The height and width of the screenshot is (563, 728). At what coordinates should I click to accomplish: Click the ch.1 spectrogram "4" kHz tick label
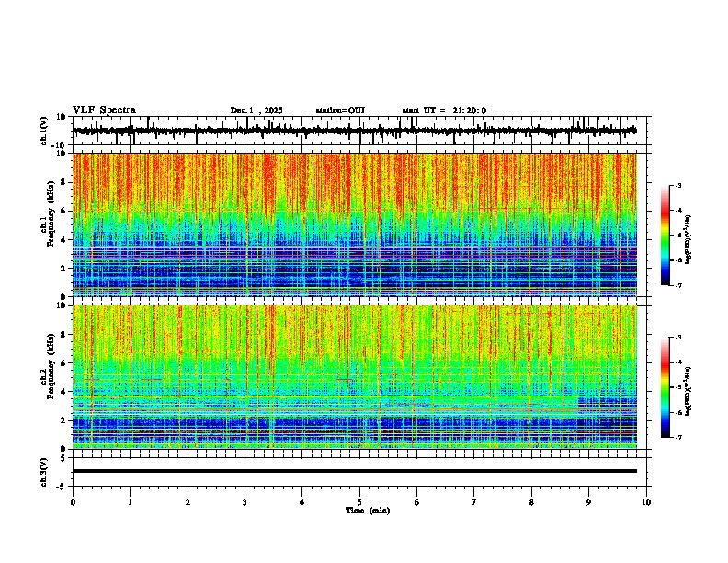tap(63, 240)
